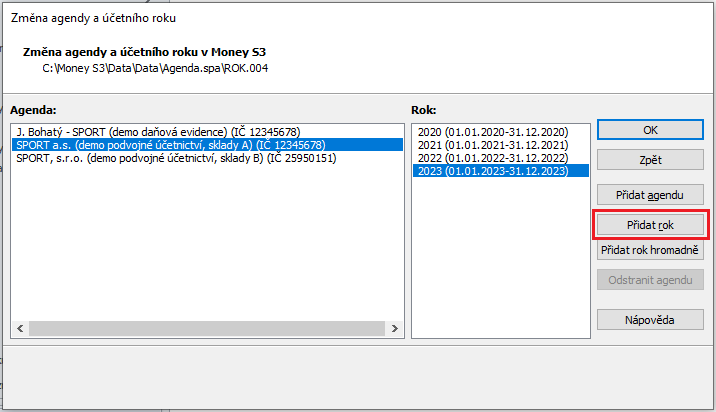The image size is (716, 412).
Task: Click the Agenda list left scroll arrow
Action: click(20, 328)
